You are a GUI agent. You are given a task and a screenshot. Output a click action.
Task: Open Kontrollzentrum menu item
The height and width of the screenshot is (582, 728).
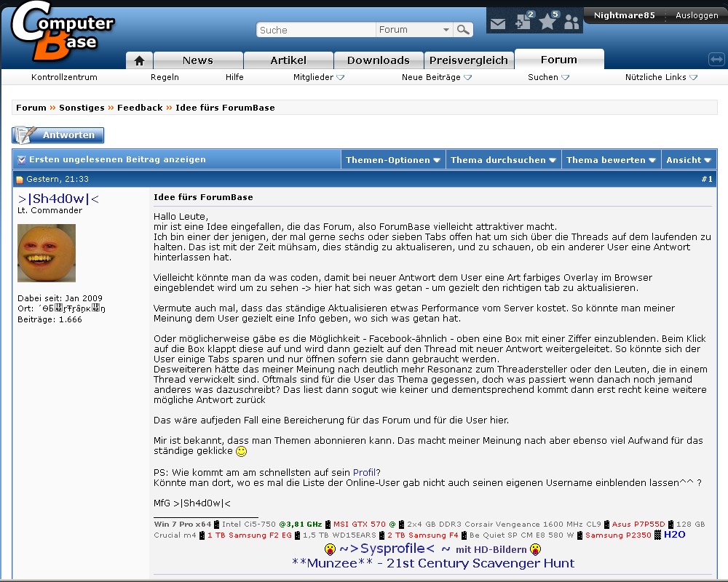coord(64,77)
